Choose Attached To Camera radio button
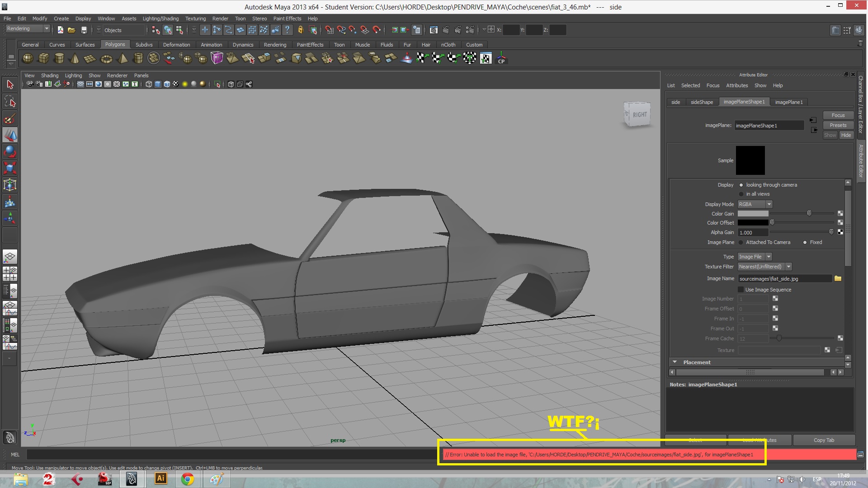This screenshot has height=488, width=868. (741, 243)
